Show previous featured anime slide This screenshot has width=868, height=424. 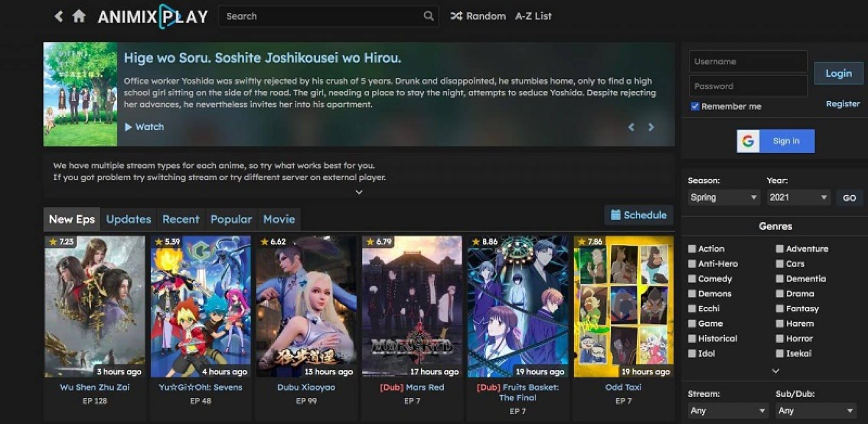tap(631, 127)
